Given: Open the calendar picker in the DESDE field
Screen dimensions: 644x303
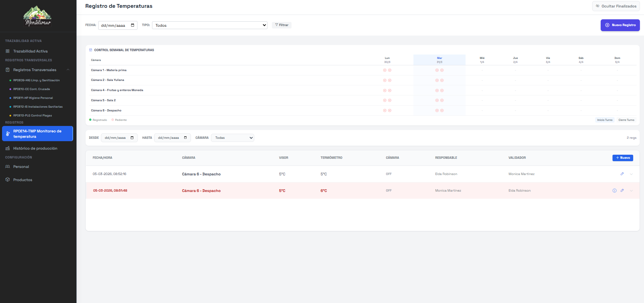Looking at the screenshot, I should [x=132, y=138].
